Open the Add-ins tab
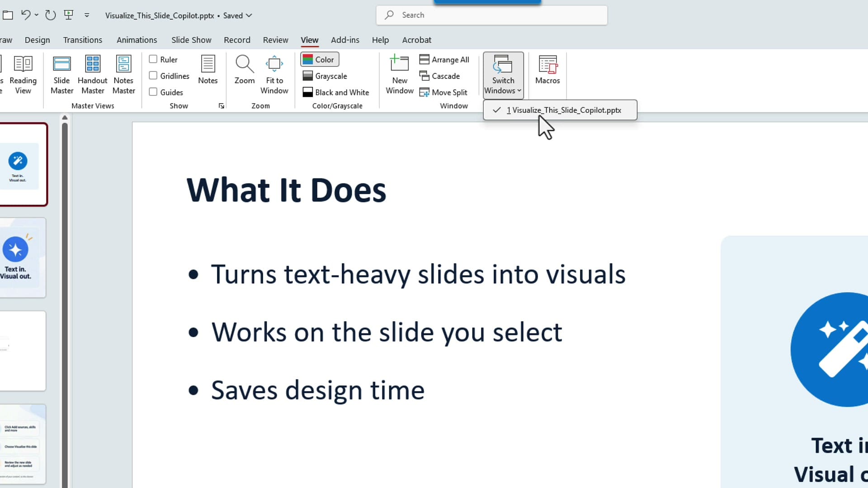This screenshot has width=868, height=488. pos(345,40)
